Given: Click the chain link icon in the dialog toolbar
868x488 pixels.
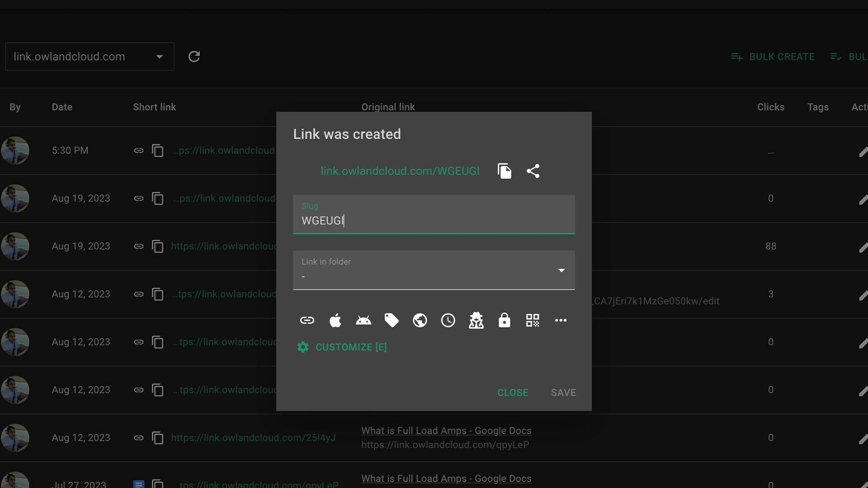Looking at the screenshot, I should coord(307,321).
